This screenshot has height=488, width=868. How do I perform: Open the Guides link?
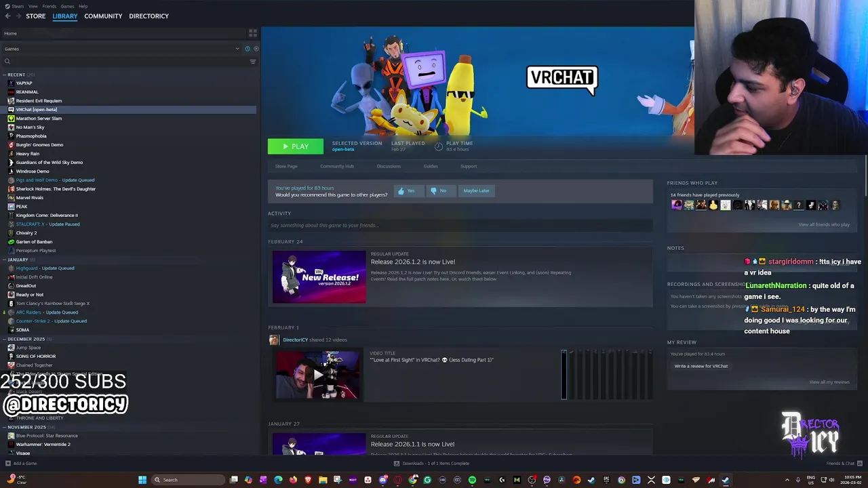click(x=431, y=166)
